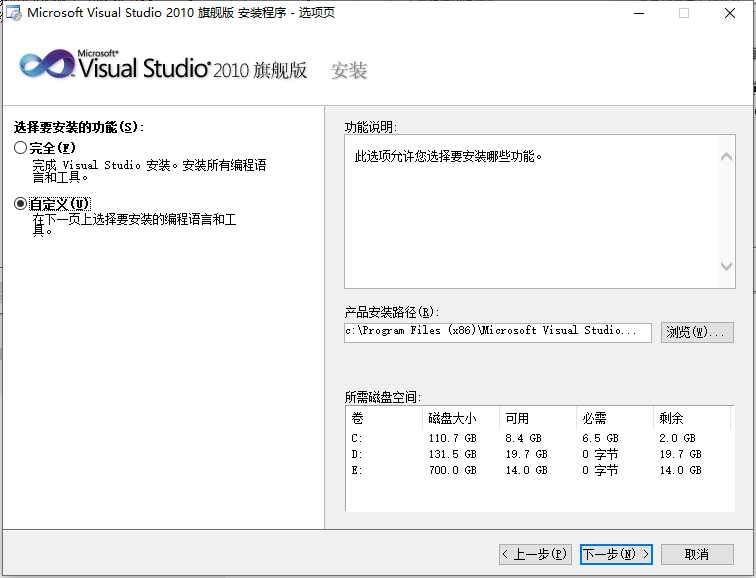
Task: Minimize the installer window
Action: point(639,13)
